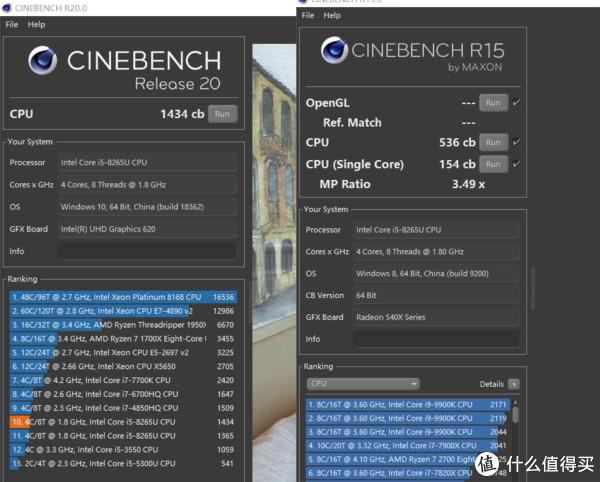The image size is (600, 482).
Task: Run the CPU (Single Core) test in R15
Action: (x=493, y=164)
